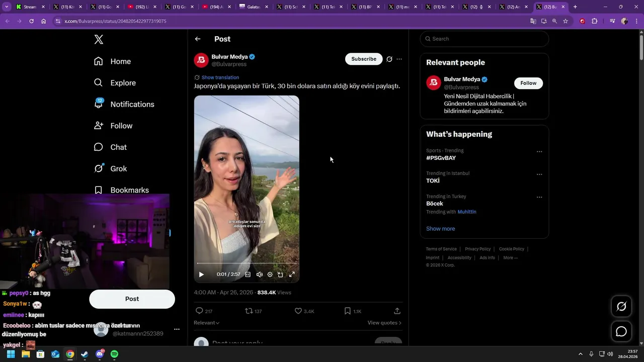Click the address bar URL
Viewport: 644px width, 362px height.
click(115, 21)
